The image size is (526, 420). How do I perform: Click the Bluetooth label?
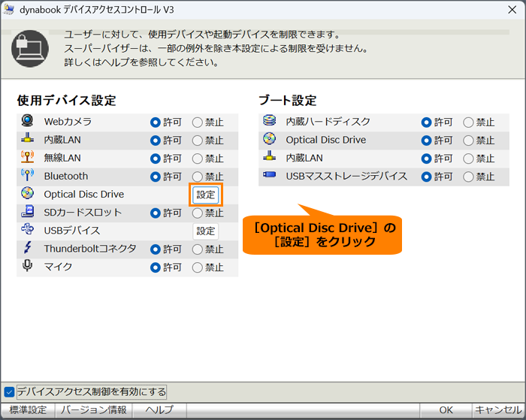pos(66,176)
